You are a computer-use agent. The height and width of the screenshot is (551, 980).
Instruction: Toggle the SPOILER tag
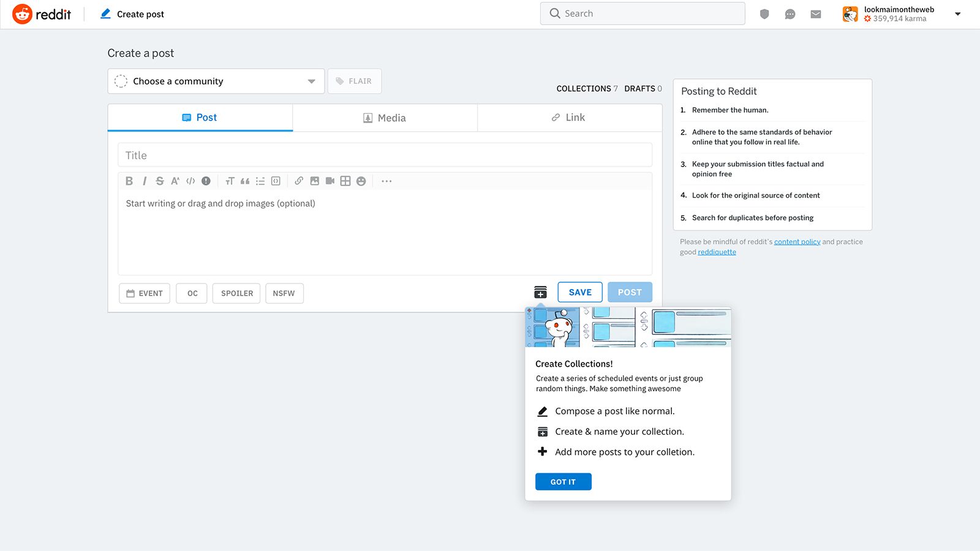pos(236,293)
